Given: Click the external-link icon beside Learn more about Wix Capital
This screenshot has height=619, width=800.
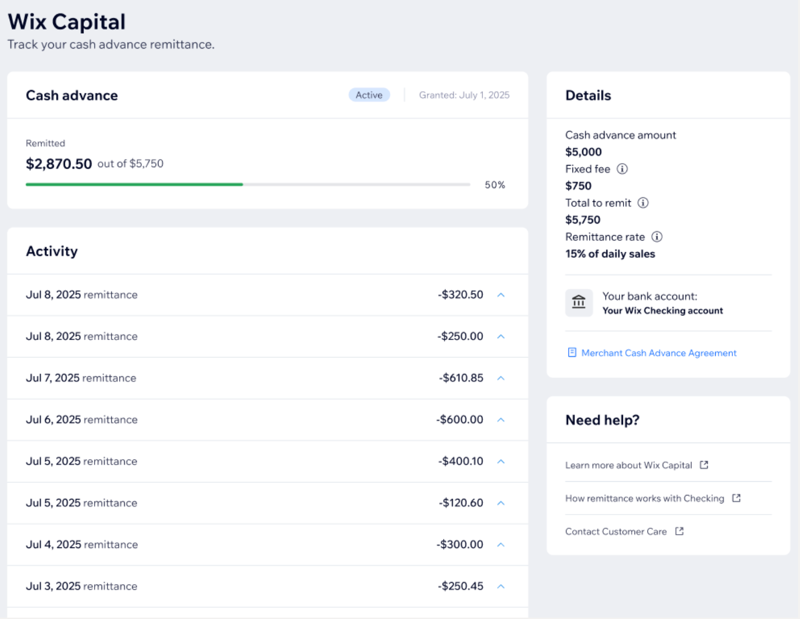Looking at the screenshot, I should pyautogui.click(x=703, y=464).
